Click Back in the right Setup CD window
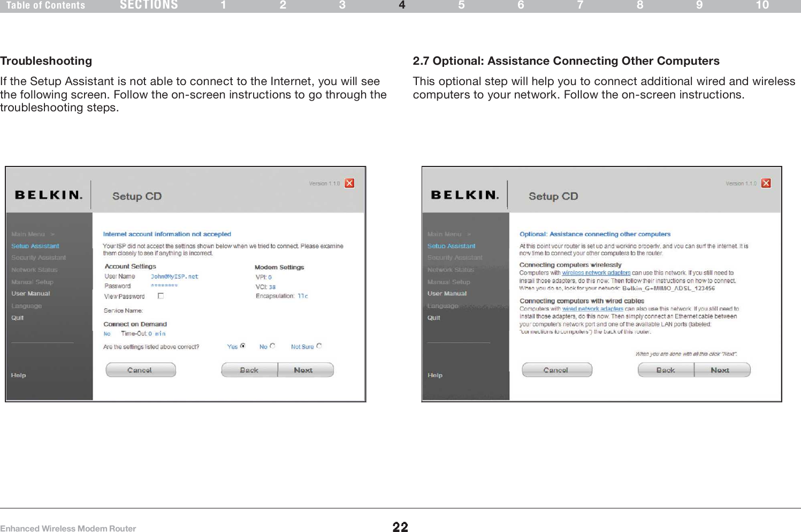The image size is (801, 532). click(x=666, y=370)
